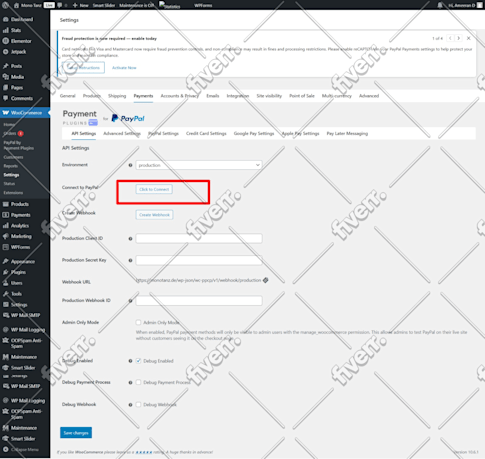Click the Collapse Menu arrow icon
485x459 pixels.
pyautogui.click(x=6, y=449)
